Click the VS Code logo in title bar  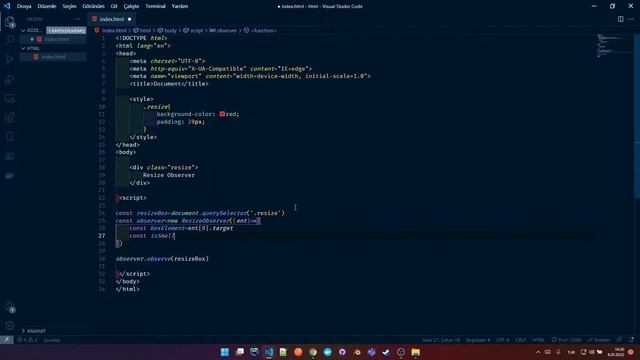(7, 6)
